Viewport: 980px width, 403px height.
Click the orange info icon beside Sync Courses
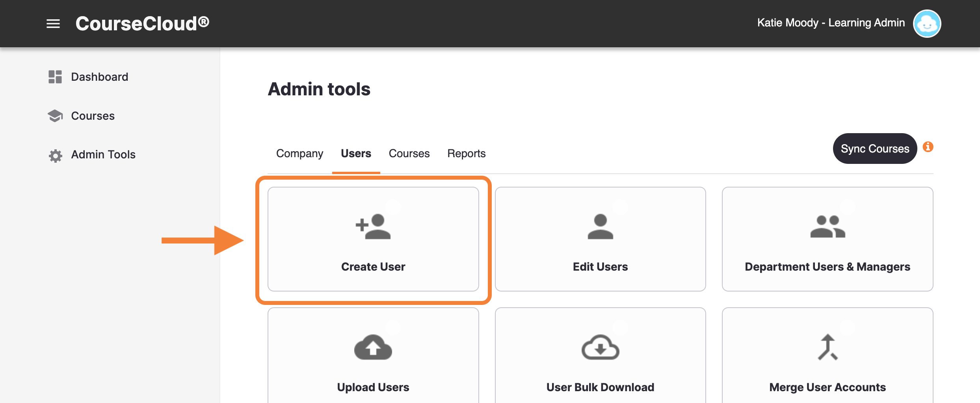929,147
